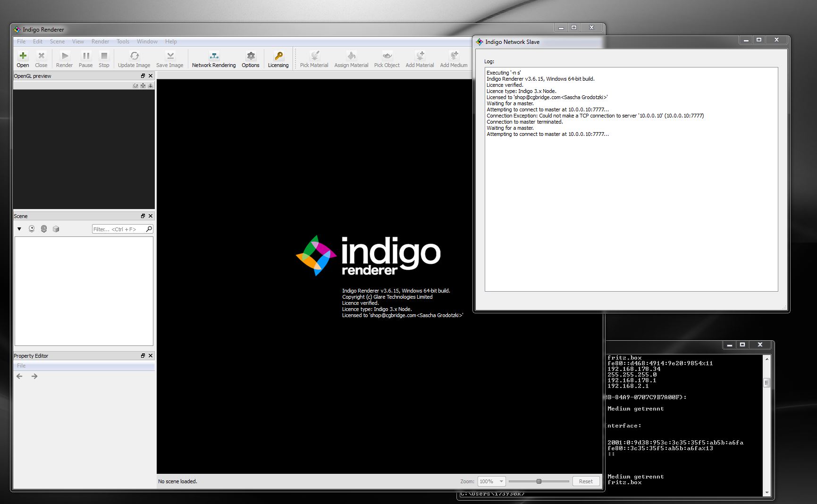This screenshot has height=504, width=817.
Task: Open the Network Rendering tool
Action: 214,59
